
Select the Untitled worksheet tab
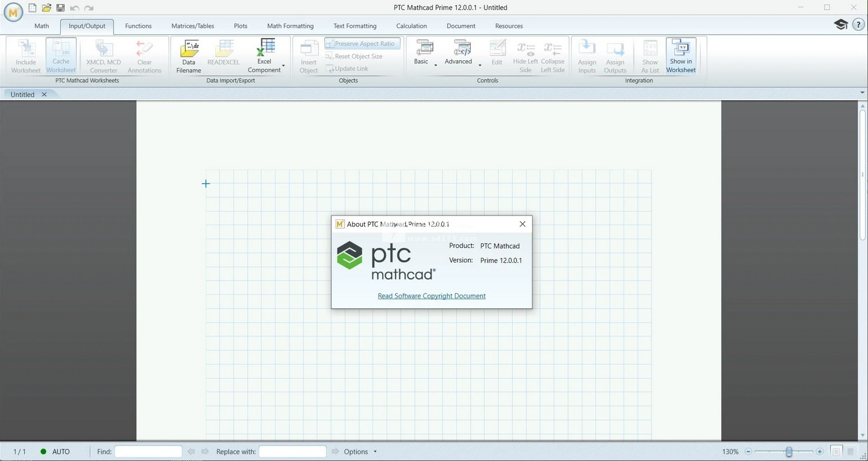23,94
